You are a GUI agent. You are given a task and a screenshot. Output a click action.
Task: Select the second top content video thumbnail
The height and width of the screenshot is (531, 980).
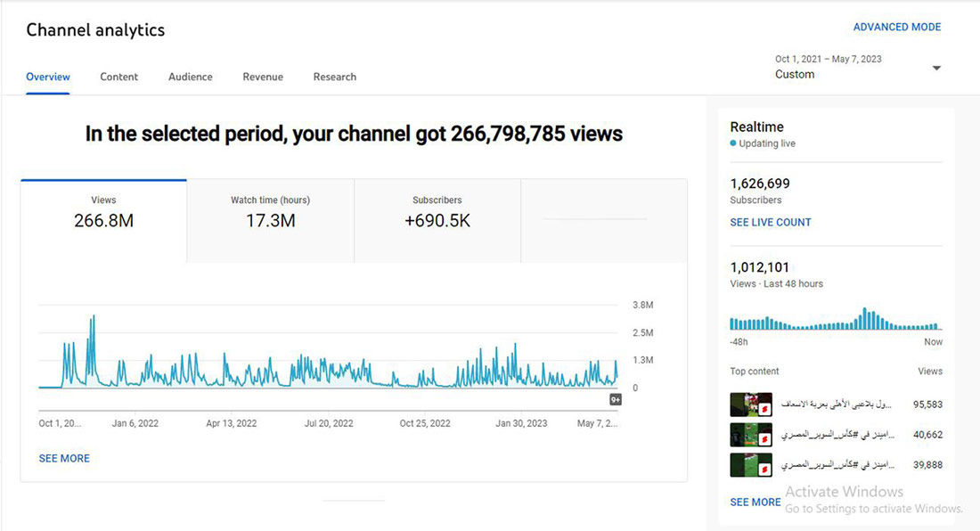pyautogui.click(x=750, y=435)
